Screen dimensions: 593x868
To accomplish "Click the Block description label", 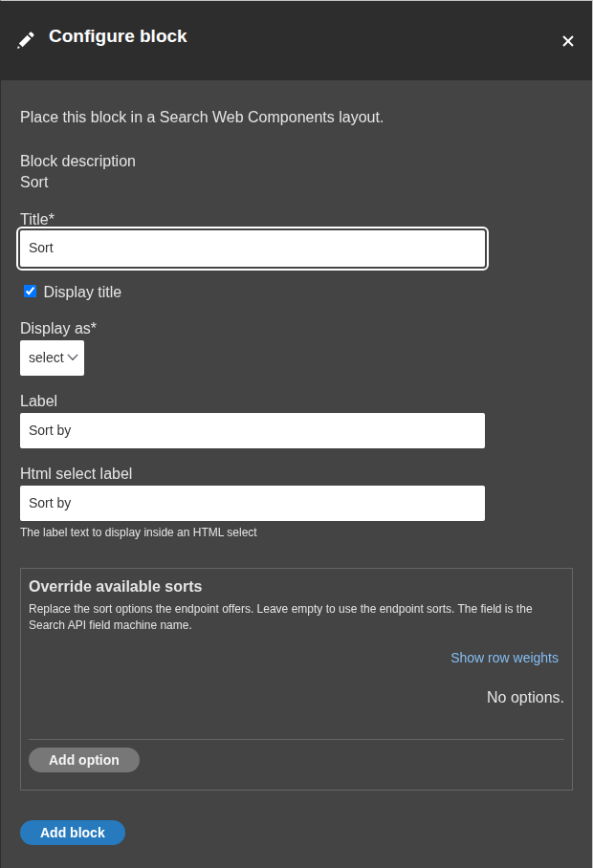I will 77,162.
